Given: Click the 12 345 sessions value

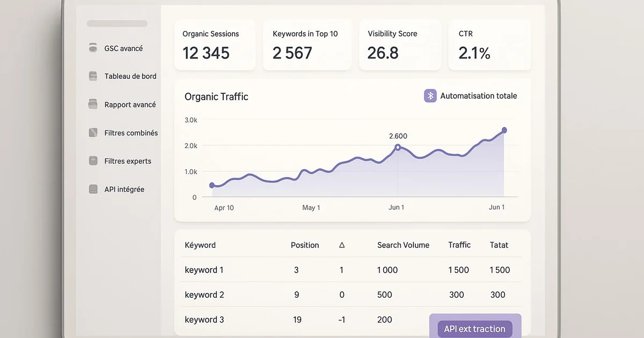Looking at the screenshot, I should (206, 53).
